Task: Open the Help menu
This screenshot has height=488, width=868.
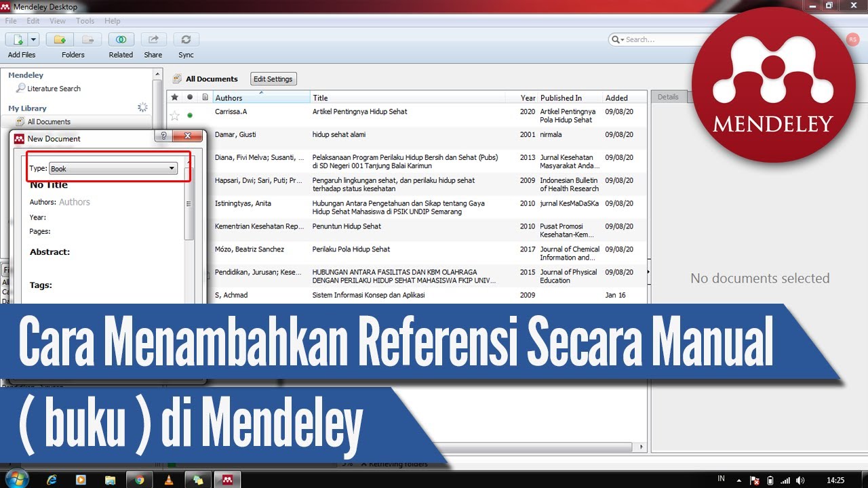Action: (x=113, y=21)
